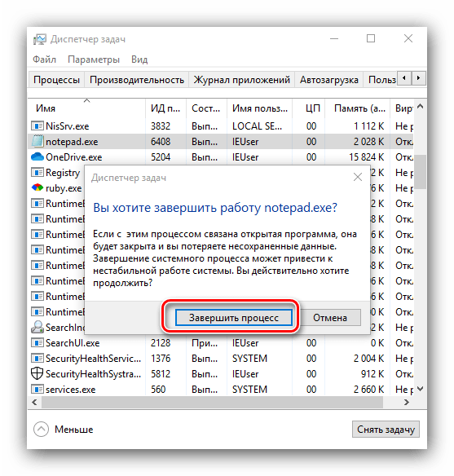Collapse view with the Меньше chevron
The height and width of the screenshot is (476, 454).
pos(42,430)
